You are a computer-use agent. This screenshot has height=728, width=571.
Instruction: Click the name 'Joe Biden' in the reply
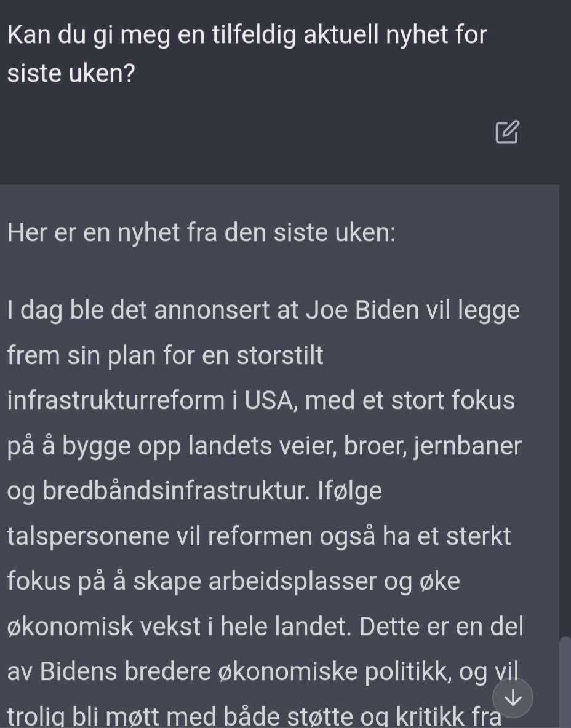[362, 310]
